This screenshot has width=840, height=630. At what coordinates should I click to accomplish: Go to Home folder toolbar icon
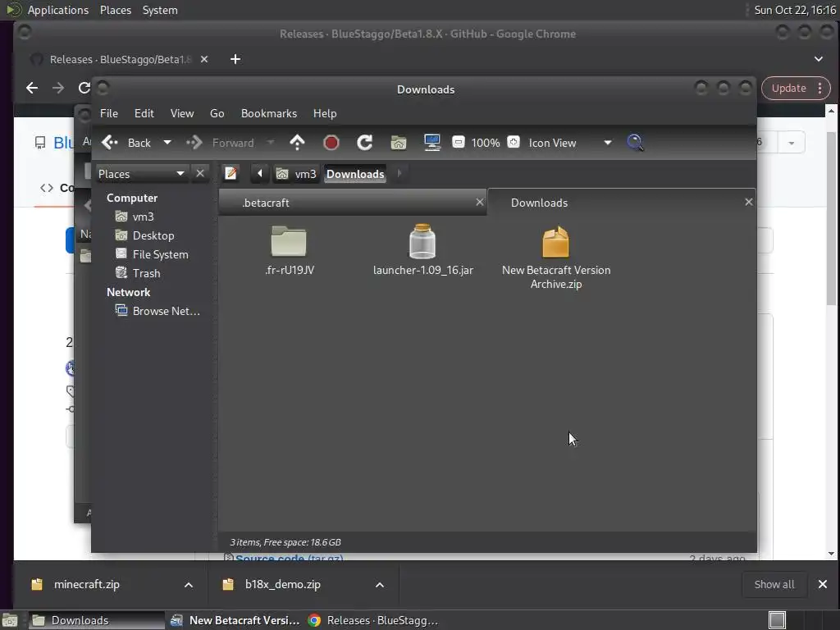click(x=399, y=143)
